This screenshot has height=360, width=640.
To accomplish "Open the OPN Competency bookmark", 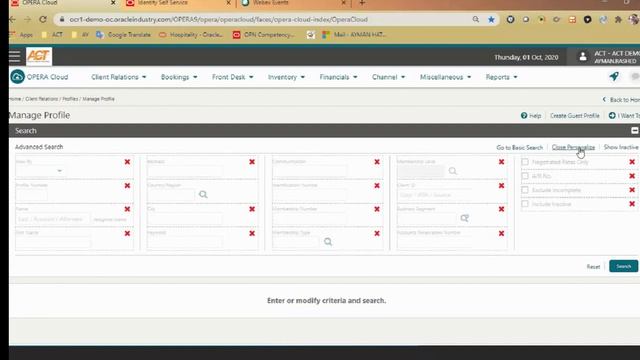I will pos(264,35).
